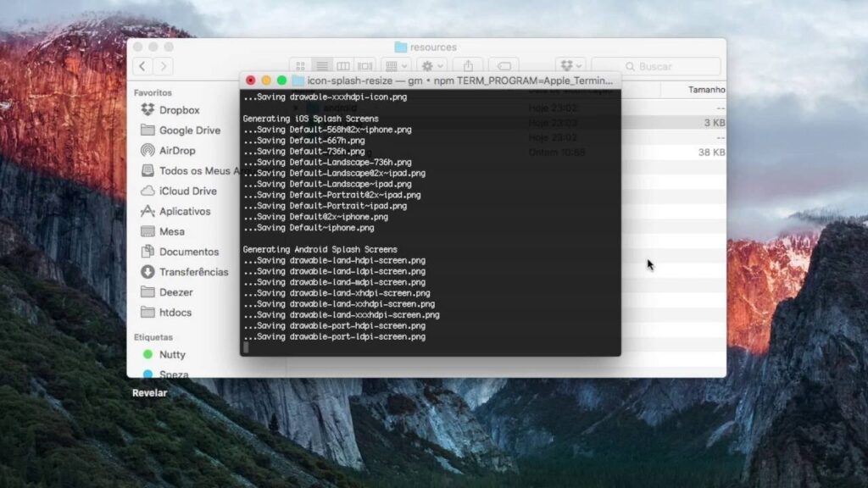Click the Terminal cursor prompt
868x488 pixels.
click(x=246, y=347)
